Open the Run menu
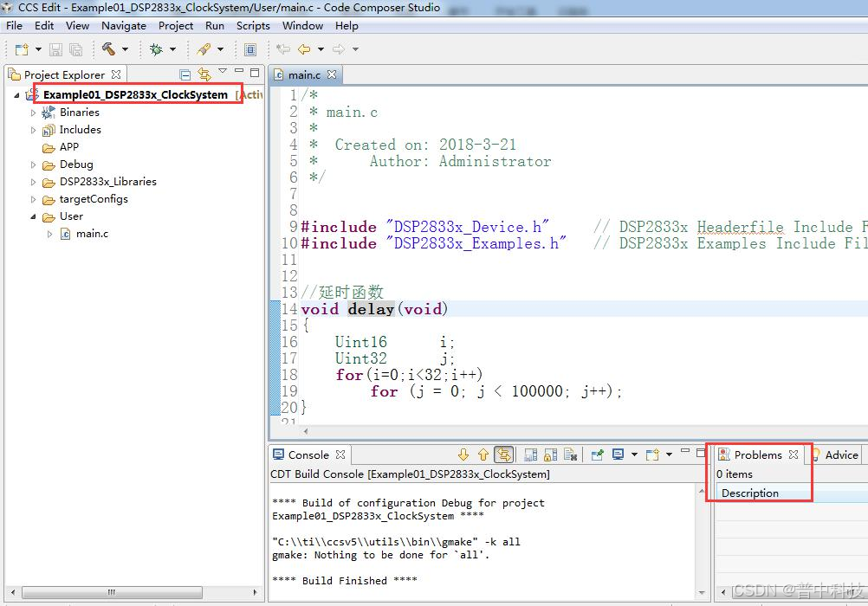The width and height of the screenshot is (868, 606). [215, 25]
